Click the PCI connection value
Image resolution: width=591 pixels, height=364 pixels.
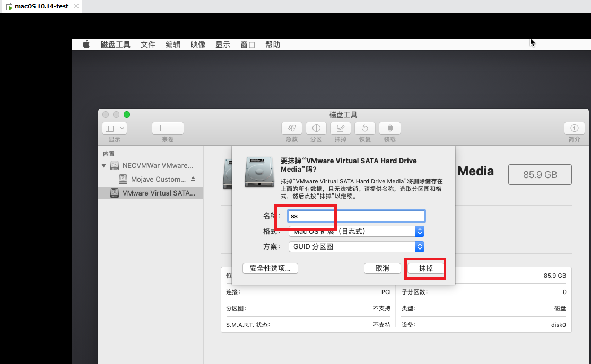point(386,292)
